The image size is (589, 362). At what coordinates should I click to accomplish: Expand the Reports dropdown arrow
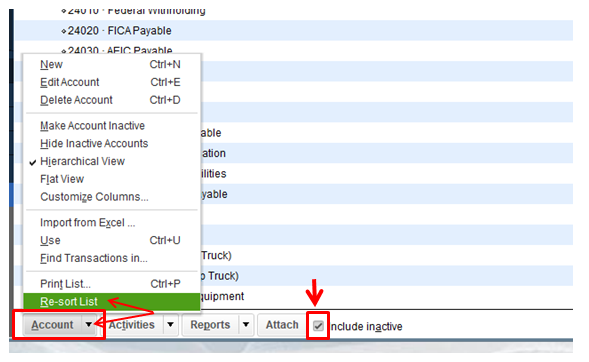click(246, 325)
